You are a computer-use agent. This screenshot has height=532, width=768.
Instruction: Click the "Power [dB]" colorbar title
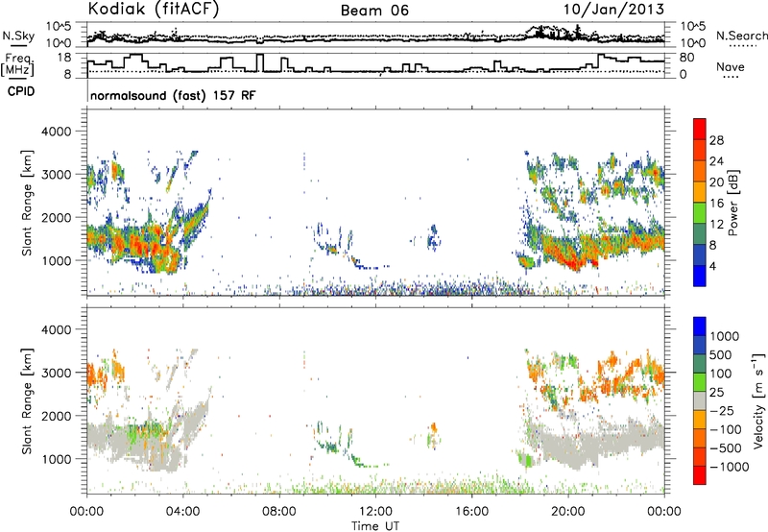coord(733,203)
